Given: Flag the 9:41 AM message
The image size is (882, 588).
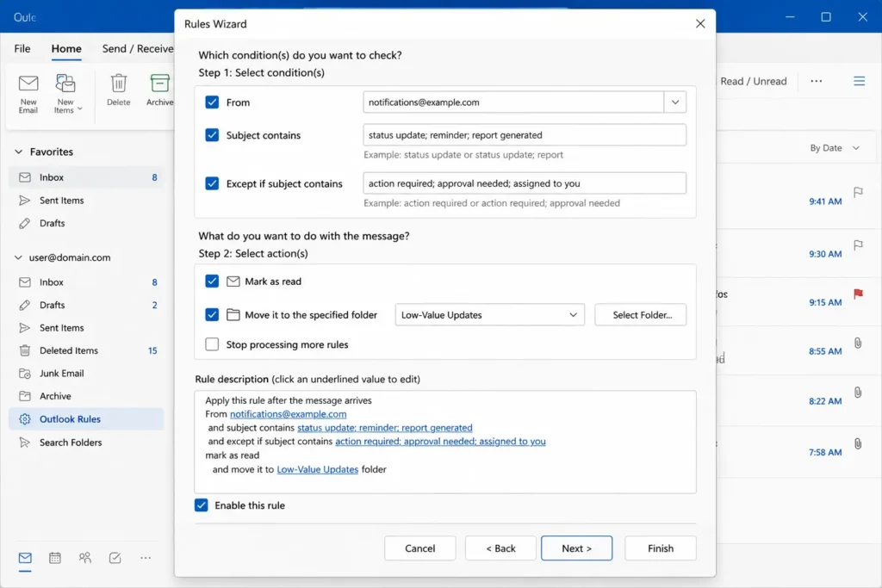Looking at the screenshot, I should tap(858, 193).
